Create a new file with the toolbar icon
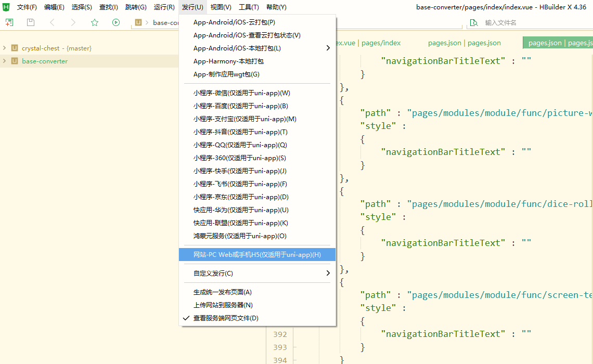593x364 pixels. 9,22
